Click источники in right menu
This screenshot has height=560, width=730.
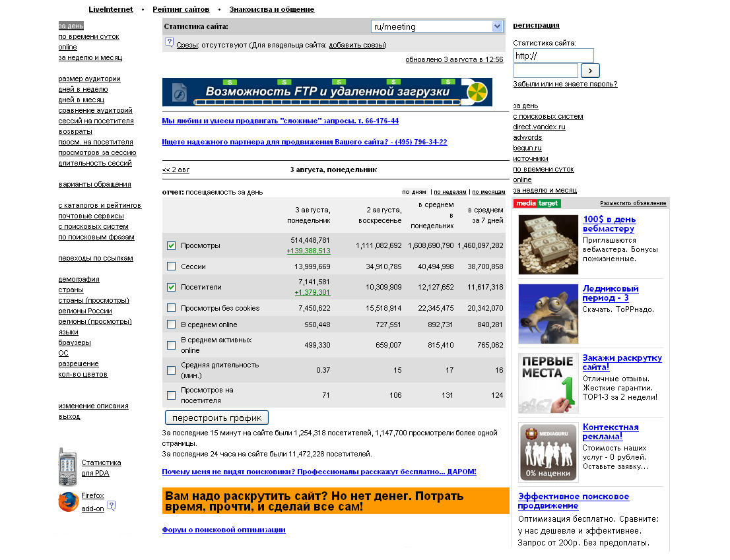[x=530, y=158]
